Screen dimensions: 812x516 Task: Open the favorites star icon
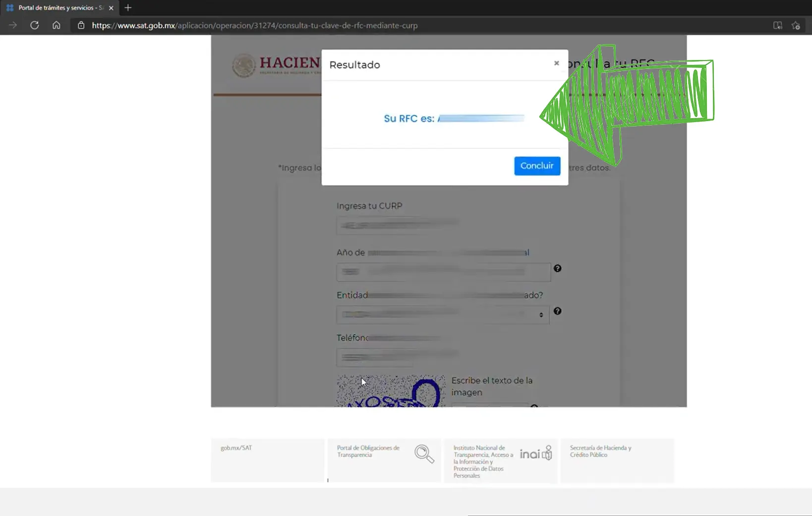click(x=796, y=25)
